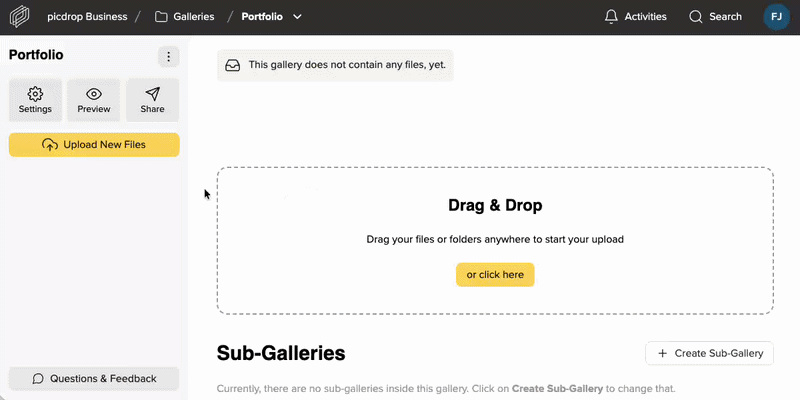
Task: Open gallery Settings gear button
Action: coord(35,100)
